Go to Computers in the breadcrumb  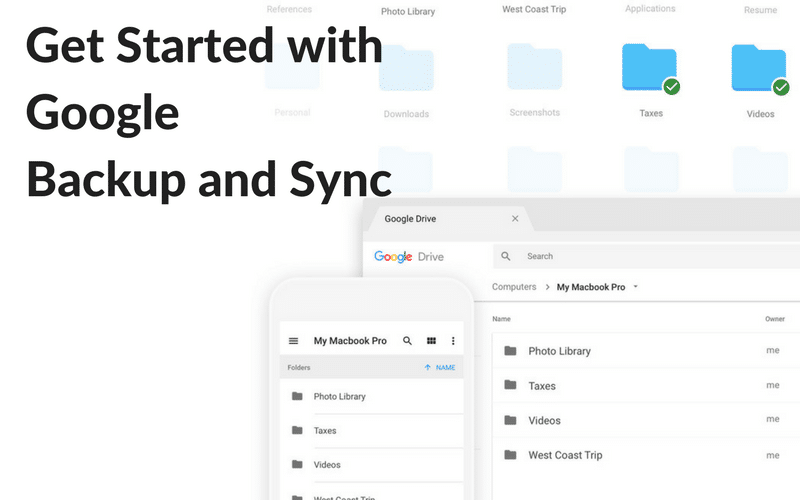pyautogui.click(x=513, y=287)
